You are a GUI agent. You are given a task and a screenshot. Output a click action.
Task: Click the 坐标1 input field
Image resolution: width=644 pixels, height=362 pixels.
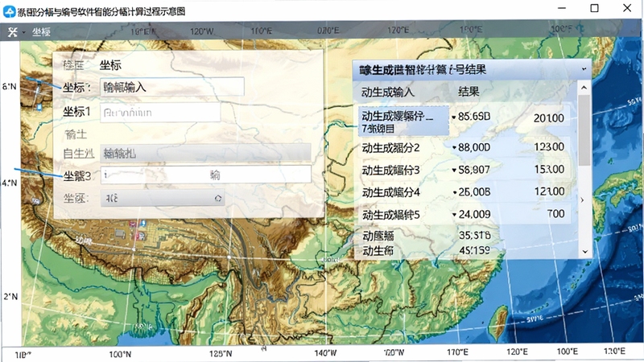tap(160, 113)
